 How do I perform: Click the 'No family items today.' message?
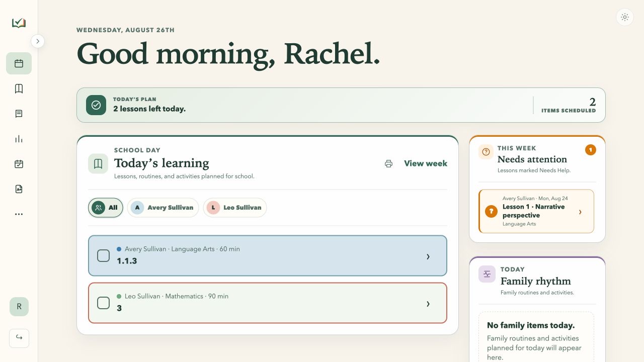point(531,325)
